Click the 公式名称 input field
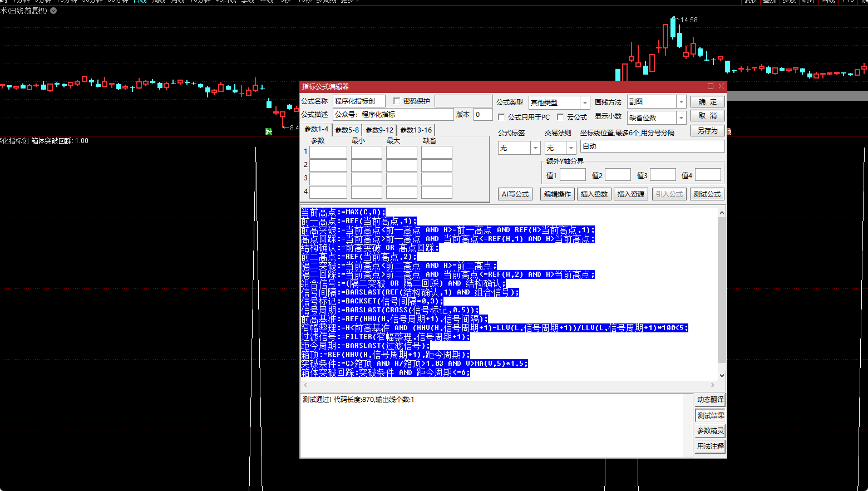868x491 pixels. pos(358,101)
